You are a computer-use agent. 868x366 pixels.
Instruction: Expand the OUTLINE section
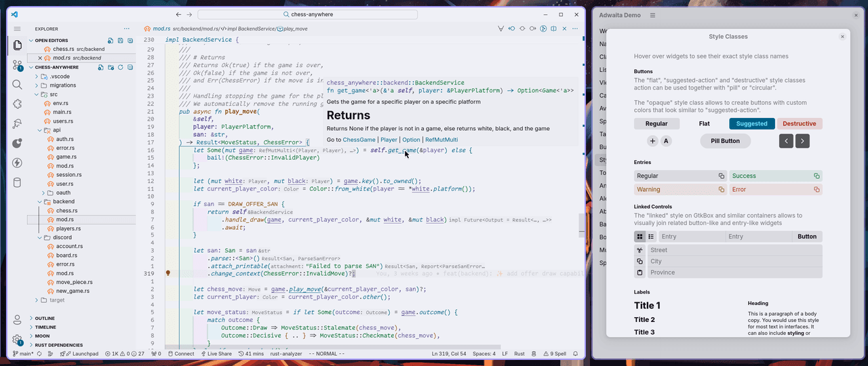[x=45, y=318]
